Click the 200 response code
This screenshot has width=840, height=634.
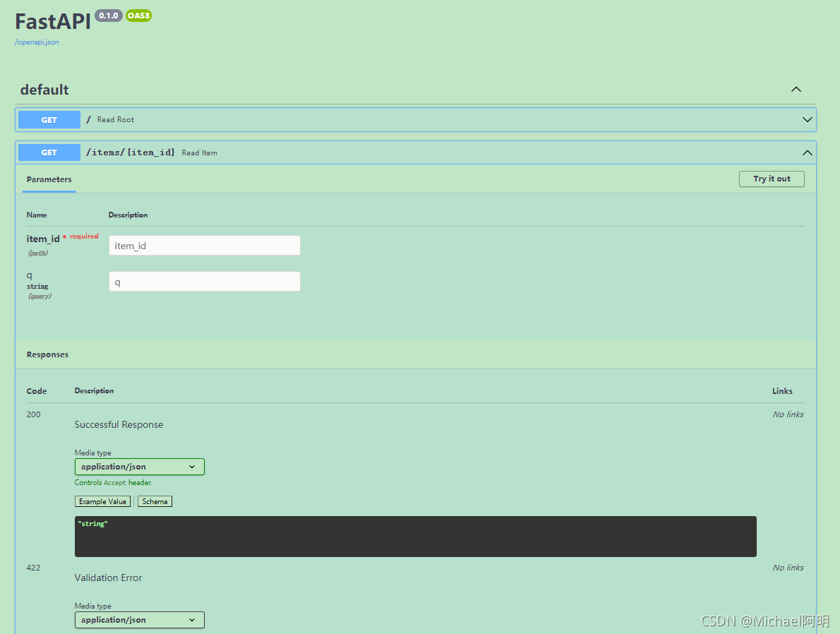pyautogui.click(x=33, y=414)
